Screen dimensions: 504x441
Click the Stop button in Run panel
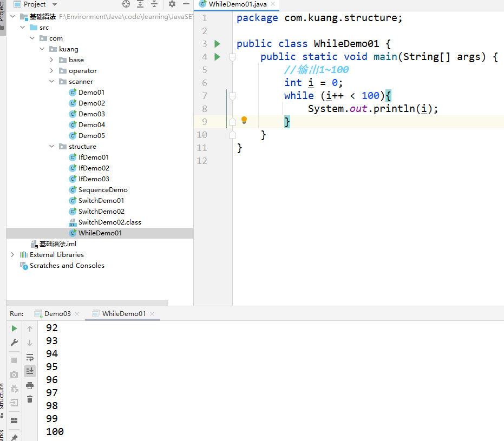click(x=14, y=360)
